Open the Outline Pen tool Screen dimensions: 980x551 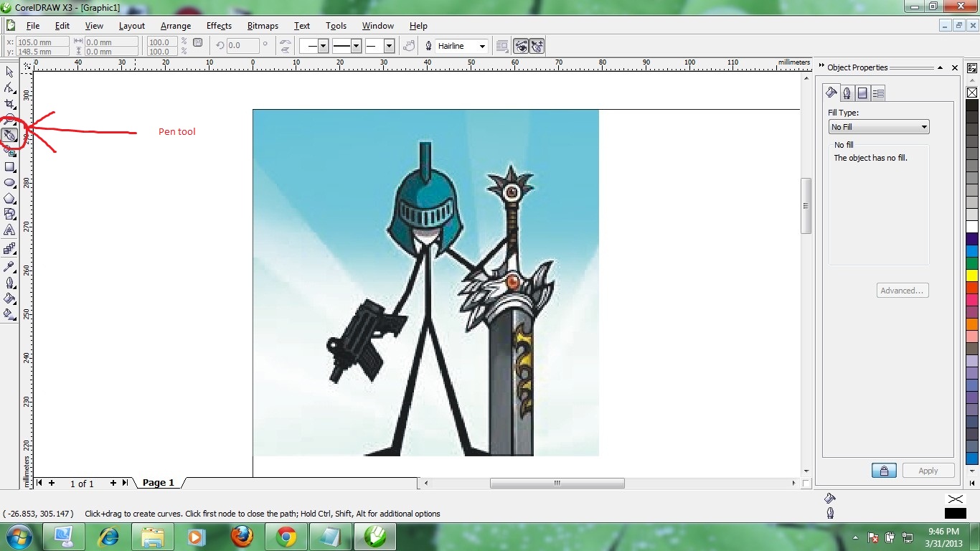pyautogui.click(x=9, y=283)
